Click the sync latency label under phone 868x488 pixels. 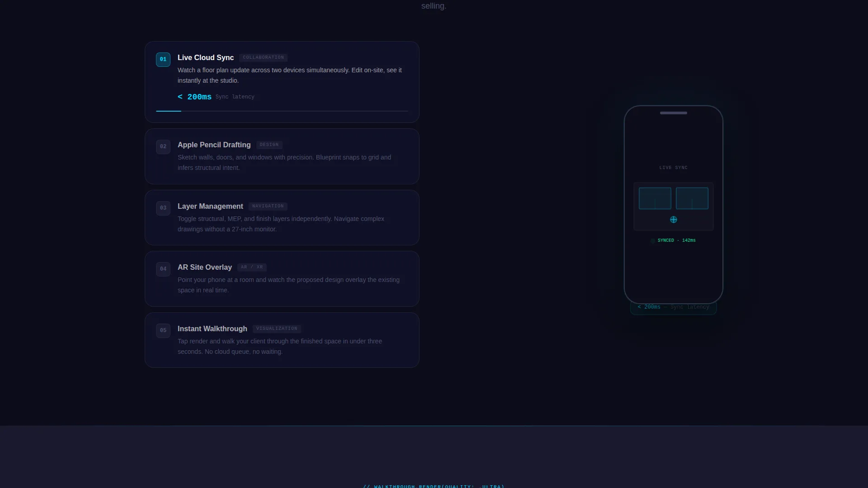pos(674,307)
